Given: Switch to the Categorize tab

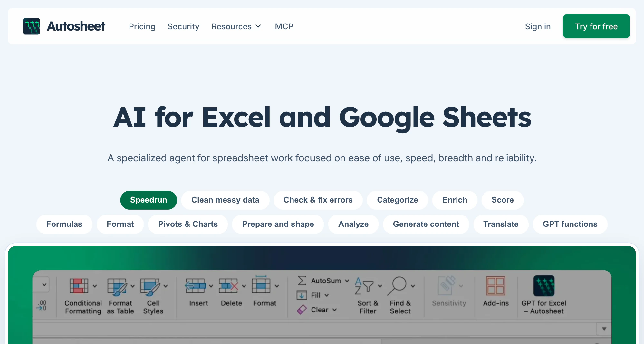Looking at the screenshot, I should coord(398,200).
